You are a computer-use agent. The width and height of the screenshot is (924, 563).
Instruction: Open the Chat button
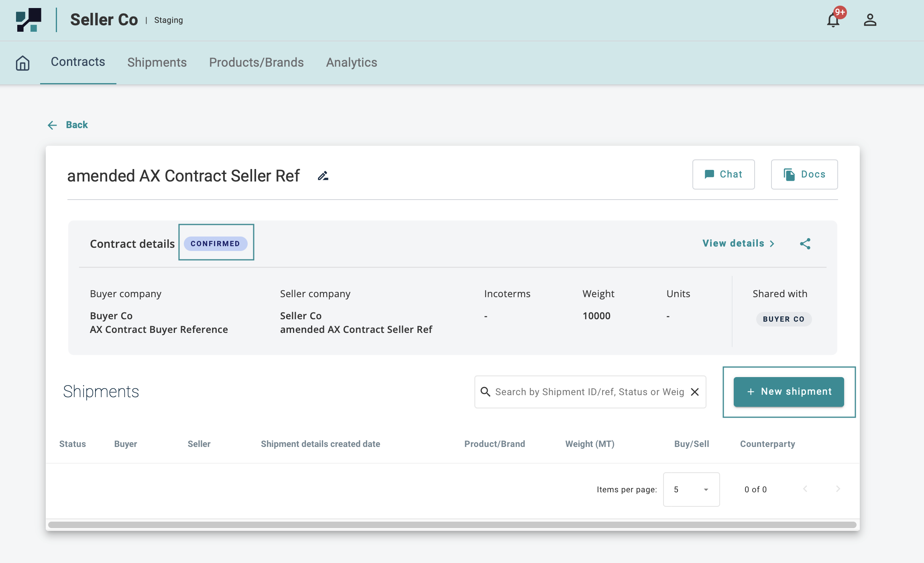(723, 174)
